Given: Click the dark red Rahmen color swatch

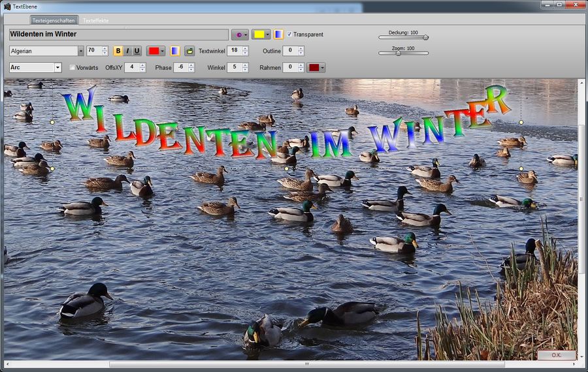Looking at the screenshot, I should point(314,67).
